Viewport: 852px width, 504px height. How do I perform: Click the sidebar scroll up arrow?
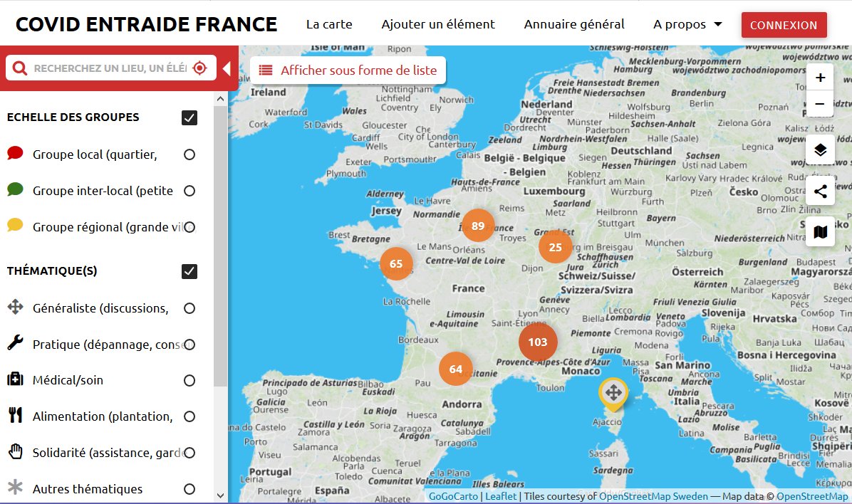click(220, 99)
